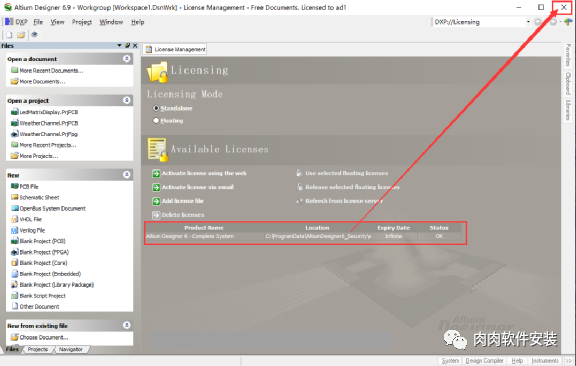Collapse the New section

tap(126, 175)
